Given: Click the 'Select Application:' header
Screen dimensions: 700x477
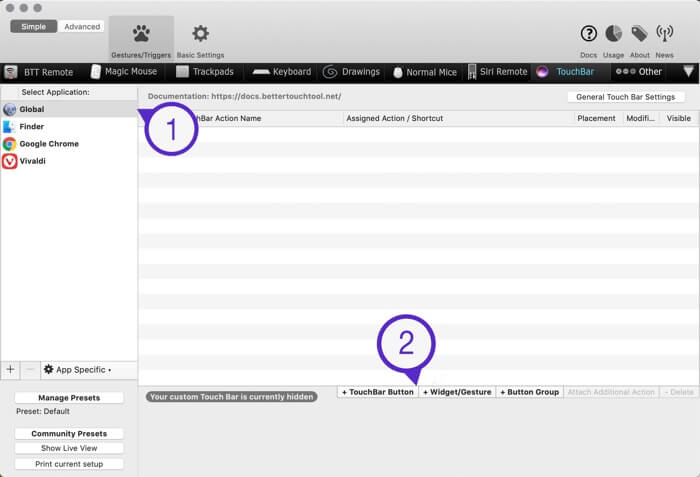Looking at the screenshot, I should (55, 92).
